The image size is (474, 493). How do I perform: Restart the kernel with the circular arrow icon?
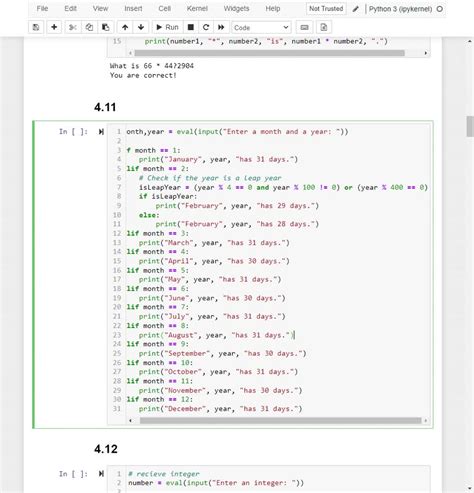point(206,27)
